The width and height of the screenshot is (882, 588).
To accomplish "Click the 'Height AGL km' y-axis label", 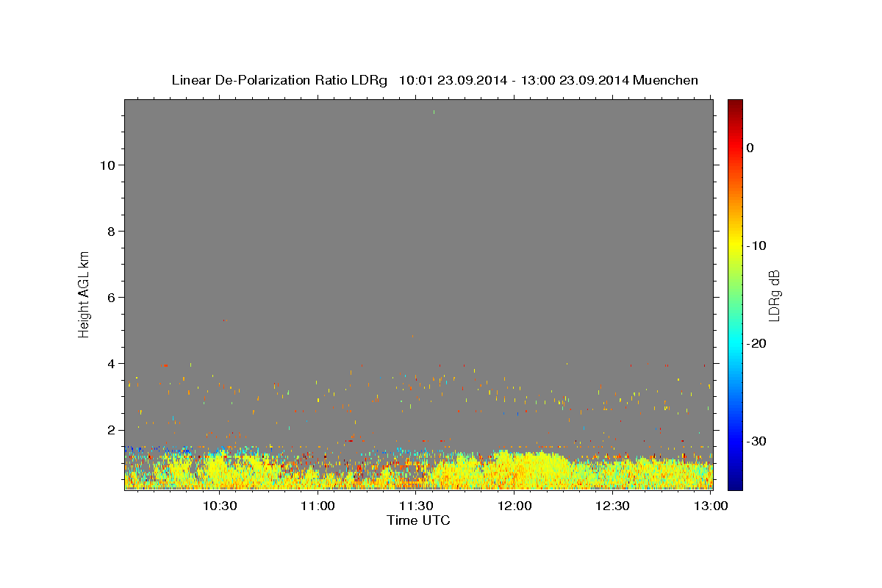I will tap(84, 294).
